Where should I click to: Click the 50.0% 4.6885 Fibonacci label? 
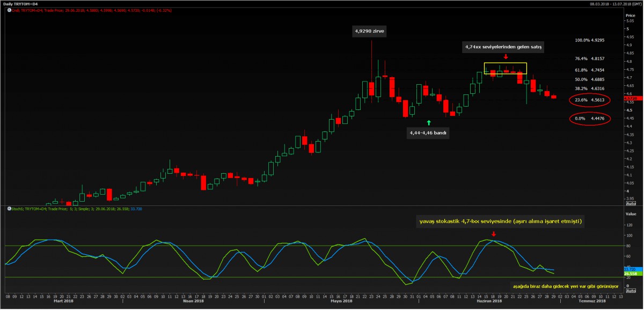pyautogui.click(x=590, y=79)
